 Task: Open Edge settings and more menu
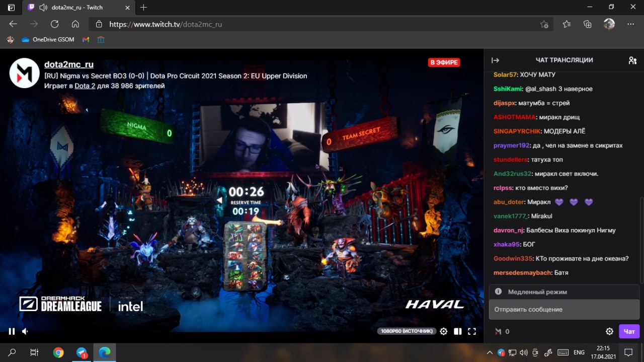point(630,24)
